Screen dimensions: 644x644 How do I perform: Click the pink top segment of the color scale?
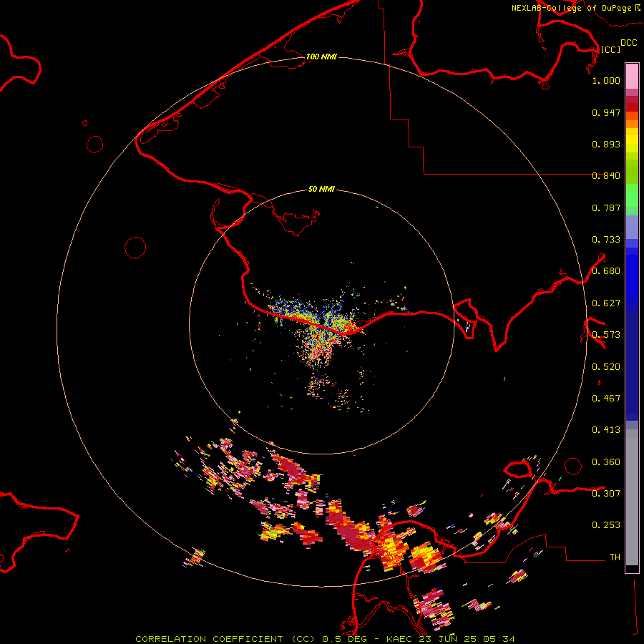coord(632,76)
